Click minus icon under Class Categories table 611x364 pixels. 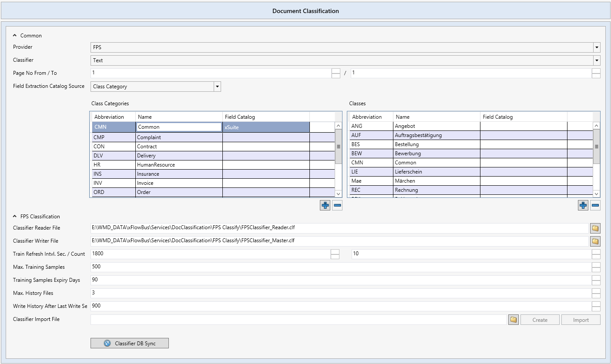(x=337, y=205)
